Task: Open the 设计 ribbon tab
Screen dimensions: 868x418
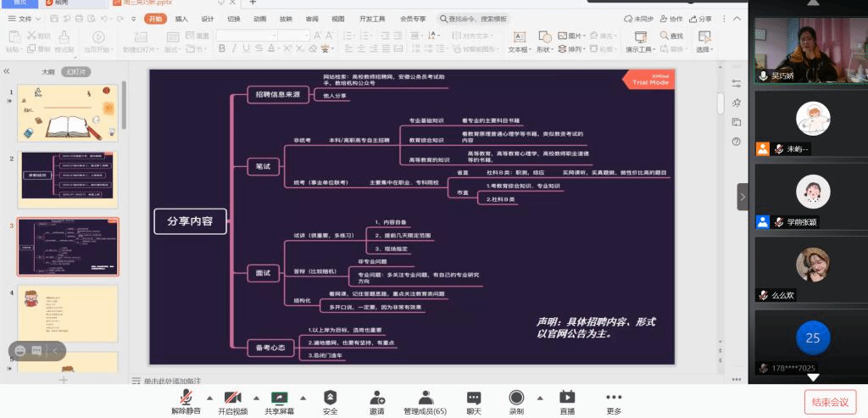Action: pyautogui.click(x=208, y=18)
